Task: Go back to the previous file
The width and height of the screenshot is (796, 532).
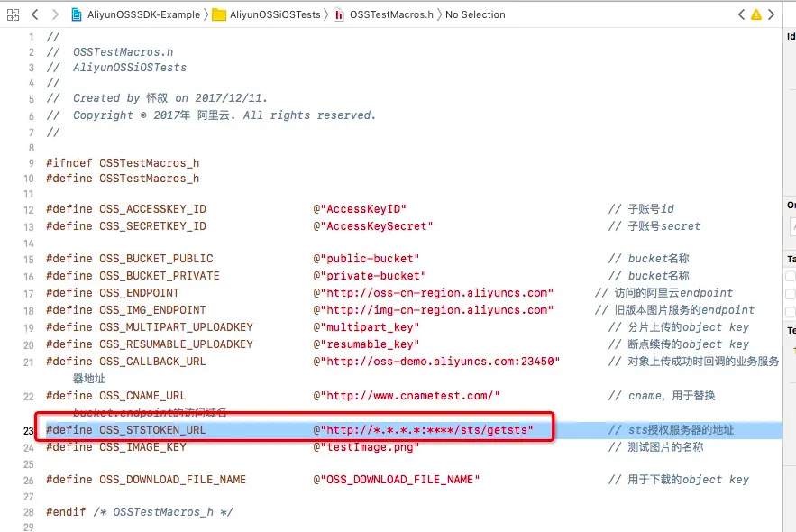Action: (x=34, y=14)
